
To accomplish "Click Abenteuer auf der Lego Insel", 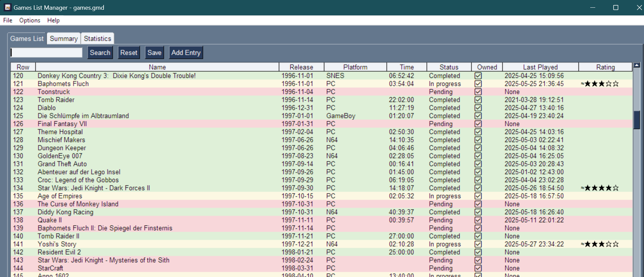I will pos(79,172).
